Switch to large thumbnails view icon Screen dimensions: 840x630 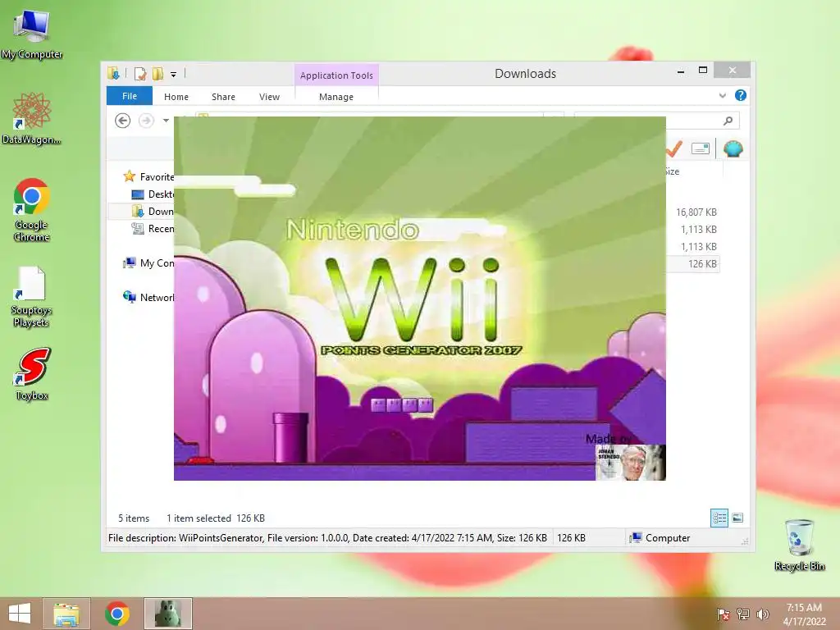737,518
